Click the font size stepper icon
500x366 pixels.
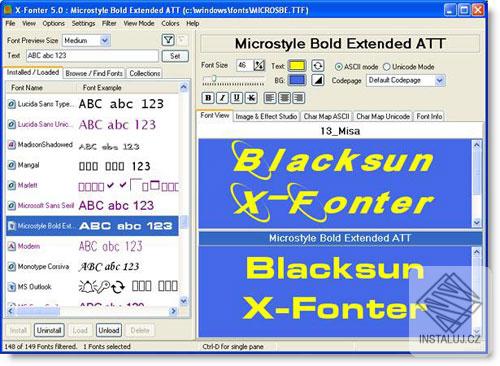pyautogui.click(x=259, y=65)
